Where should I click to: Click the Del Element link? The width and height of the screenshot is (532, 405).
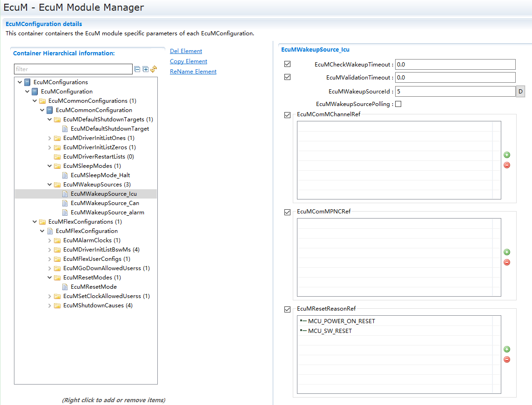click(x=186, y=51)
